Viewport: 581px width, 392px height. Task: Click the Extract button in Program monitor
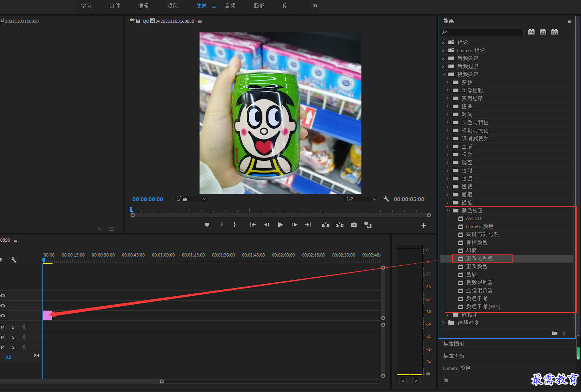click(339, 225)
